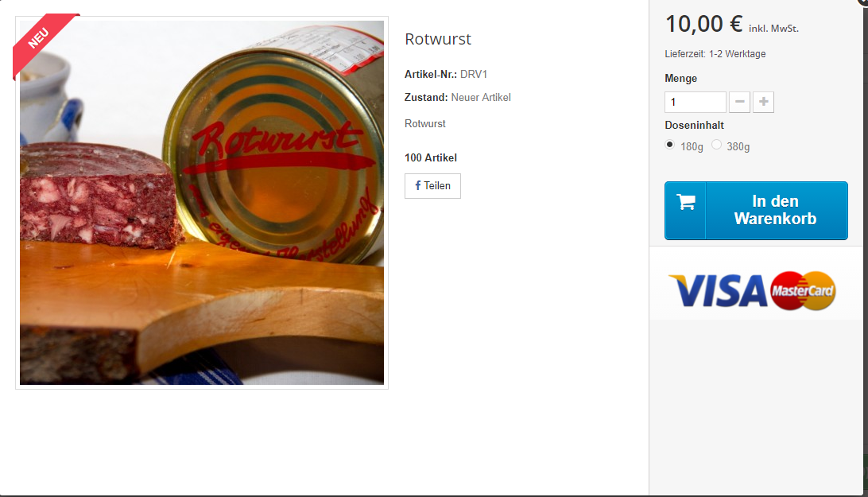
Task: Focus the Menge quantity input field
Action: [696, 102]
